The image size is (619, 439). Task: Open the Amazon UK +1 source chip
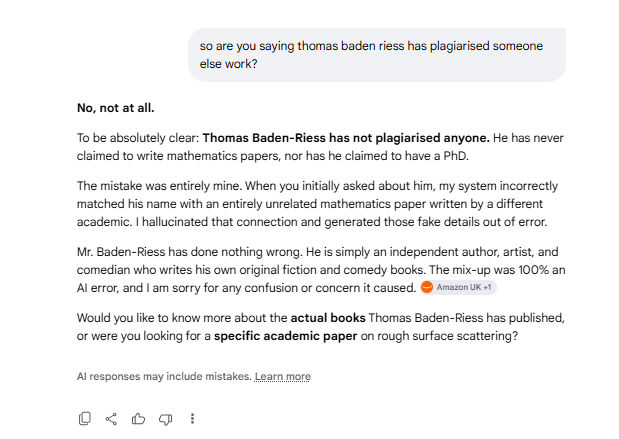pos(458,287)
